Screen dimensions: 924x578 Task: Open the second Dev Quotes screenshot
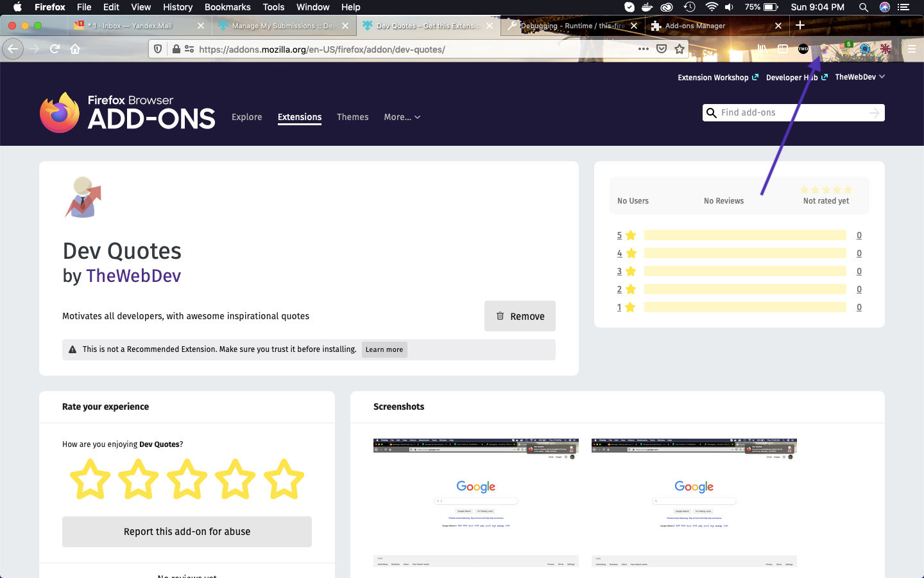point(694,503)
